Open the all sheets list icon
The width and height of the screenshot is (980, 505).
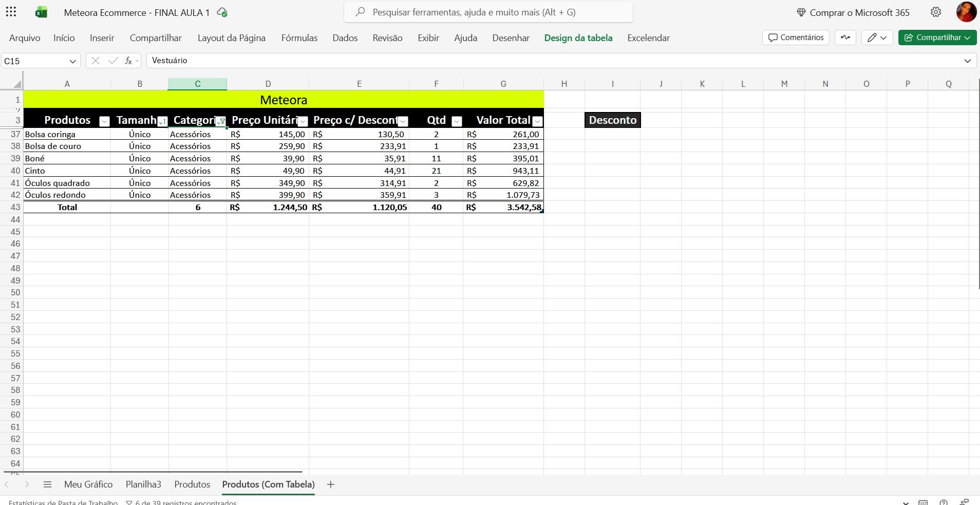click(x=47, y=484)
